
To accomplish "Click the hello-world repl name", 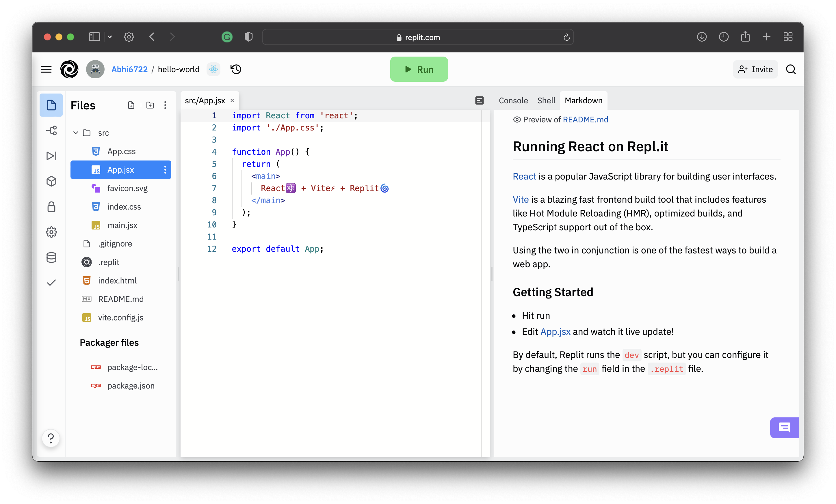I will (179, 69).
